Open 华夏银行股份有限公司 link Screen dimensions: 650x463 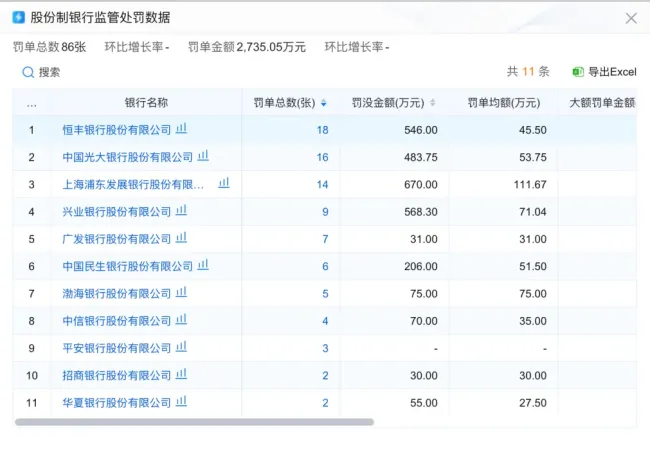click(116, 403)
